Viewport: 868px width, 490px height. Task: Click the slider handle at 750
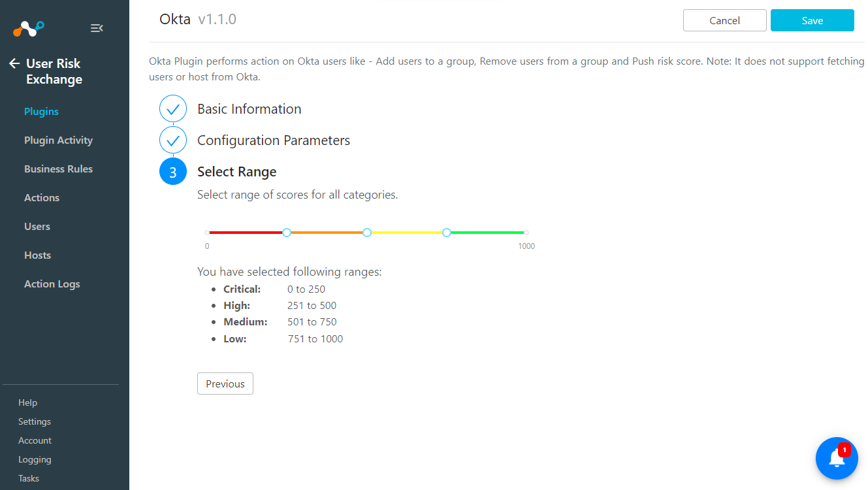click(447, 233)
